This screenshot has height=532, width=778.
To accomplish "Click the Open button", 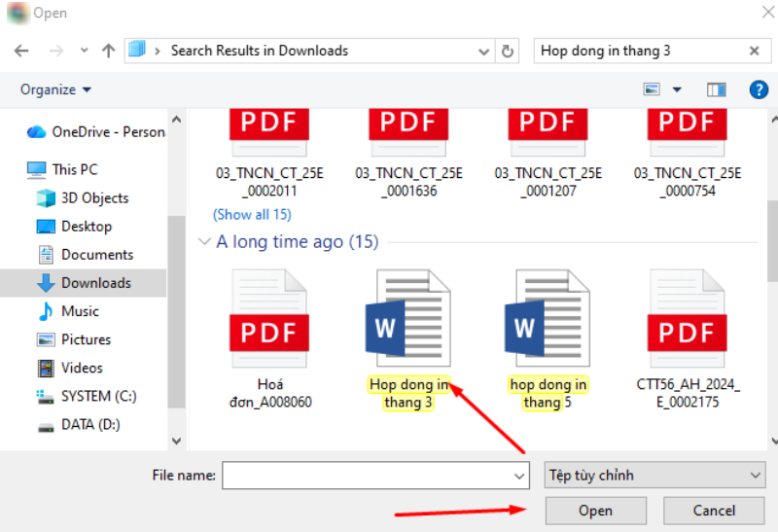I will 595,511.
